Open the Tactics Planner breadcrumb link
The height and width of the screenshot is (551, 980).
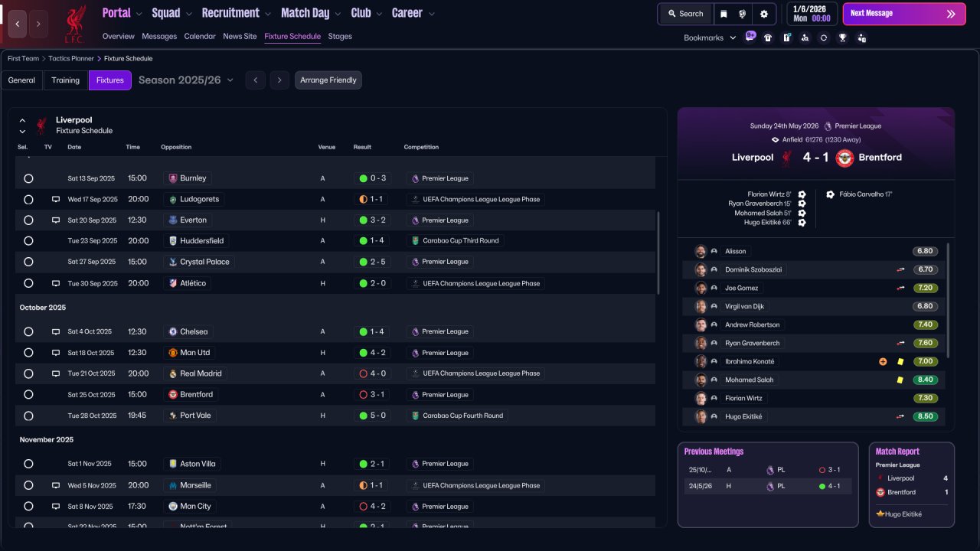pos(71,58)
